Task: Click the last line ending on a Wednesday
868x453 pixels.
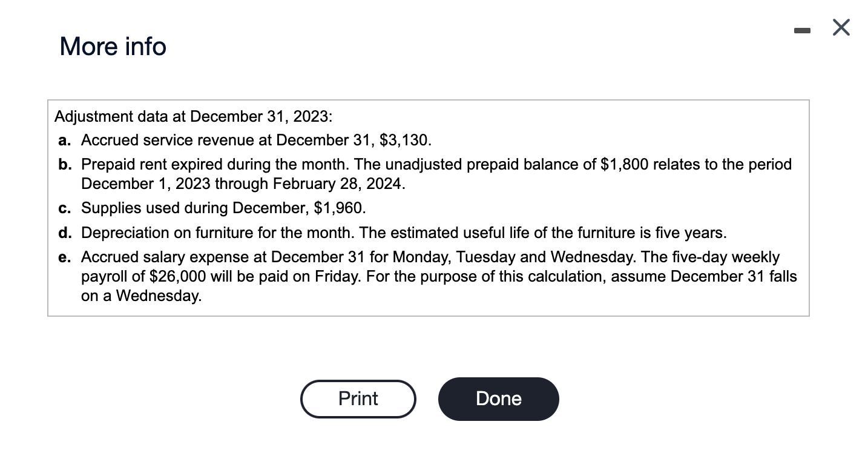Action: pyautogui.click(x=141, y=296)
